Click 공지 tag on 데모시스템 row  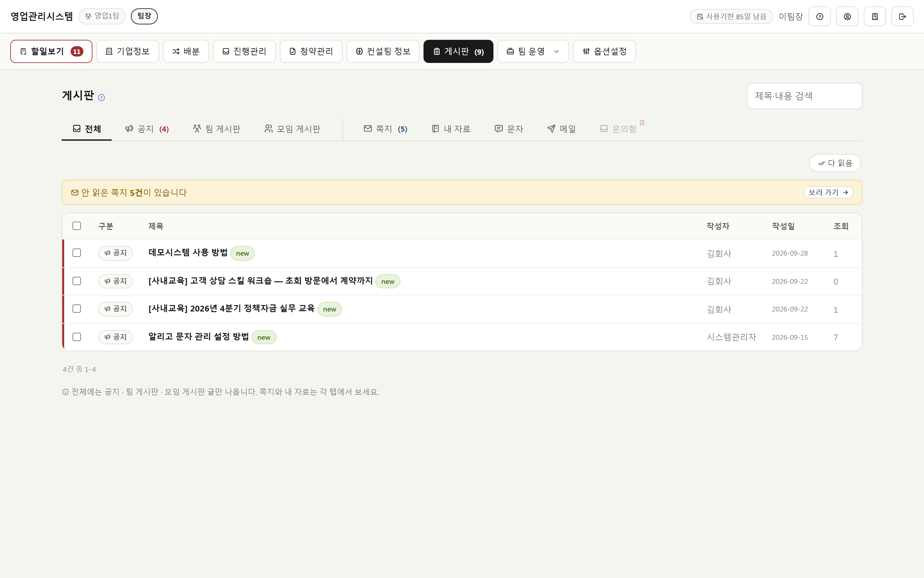[x=115, y=253]
